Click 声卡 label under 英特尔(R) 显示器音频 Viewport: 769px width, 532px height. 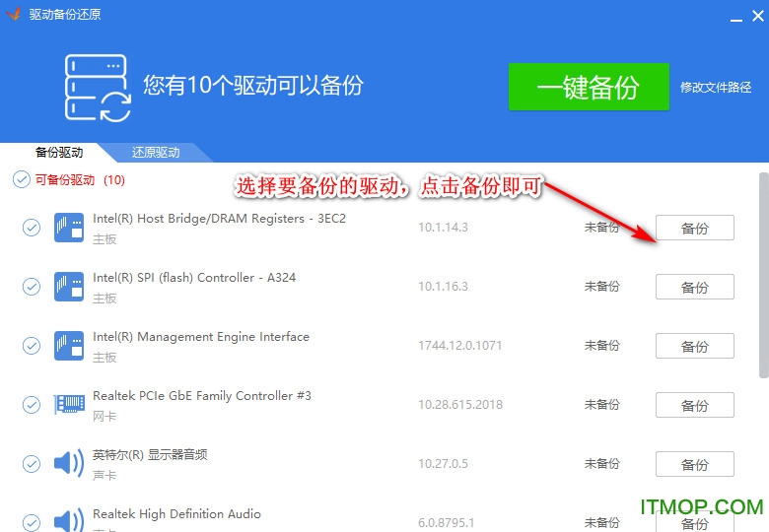coord(105,475)
